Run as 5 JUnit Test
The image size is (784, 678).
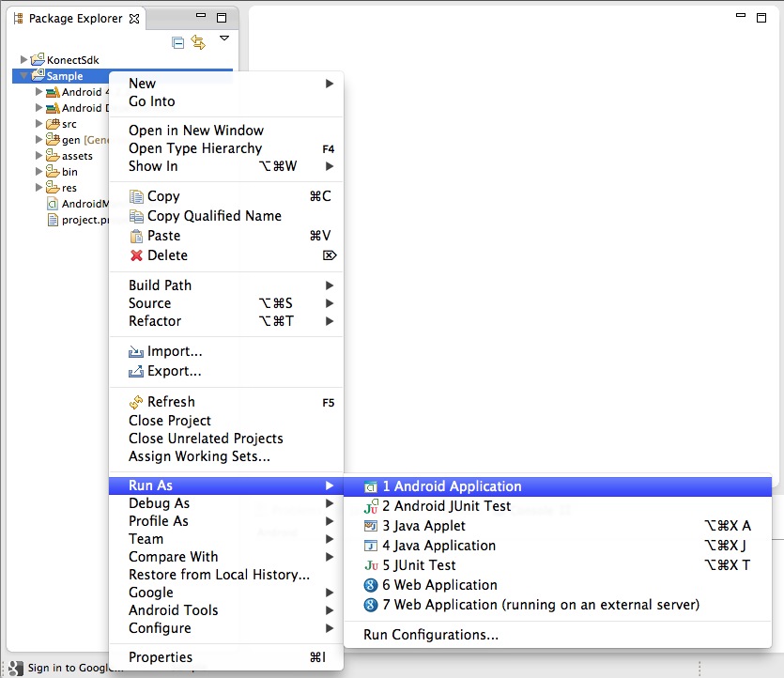(558, 565)
